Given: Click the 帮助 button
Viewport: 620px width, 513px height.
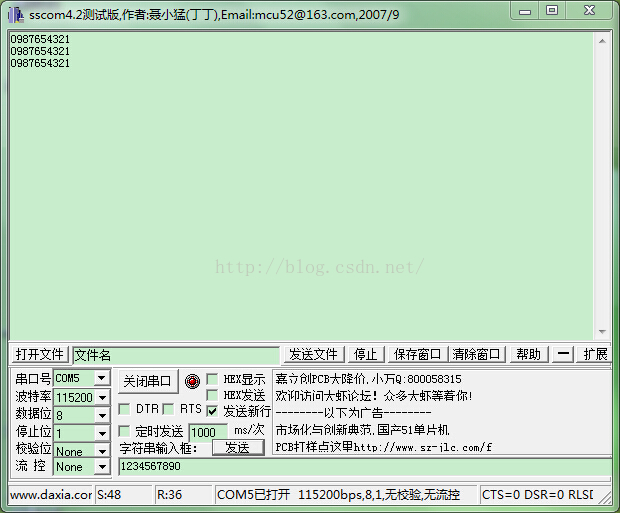Looking at the screenshot, I should (x=529, y=354).
